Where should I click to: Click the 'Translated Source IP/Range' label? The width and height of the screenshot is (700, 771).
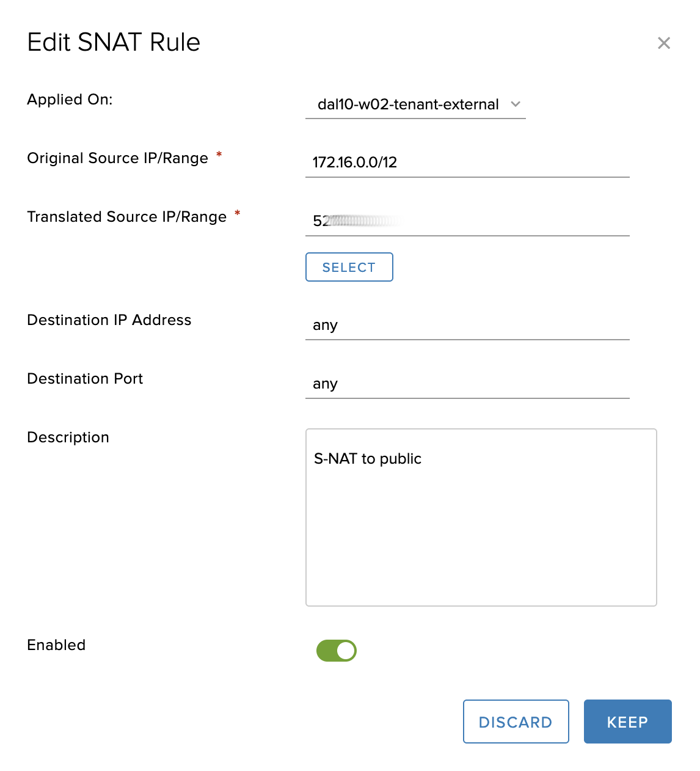tap(126, 217)
